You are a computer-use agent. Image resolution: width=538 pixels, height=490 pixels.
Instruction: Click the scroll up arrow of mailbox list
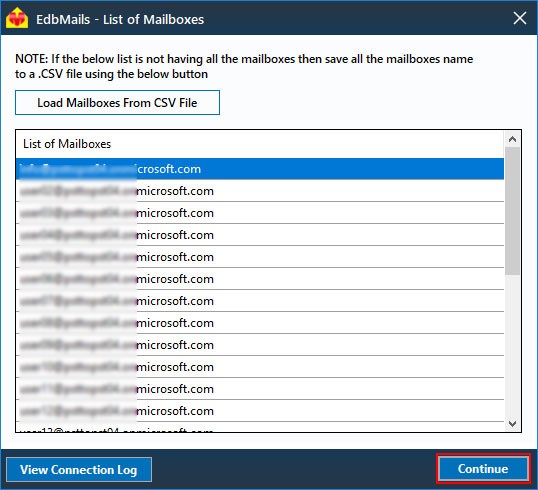pyautogui.click(x=513, y=139)
